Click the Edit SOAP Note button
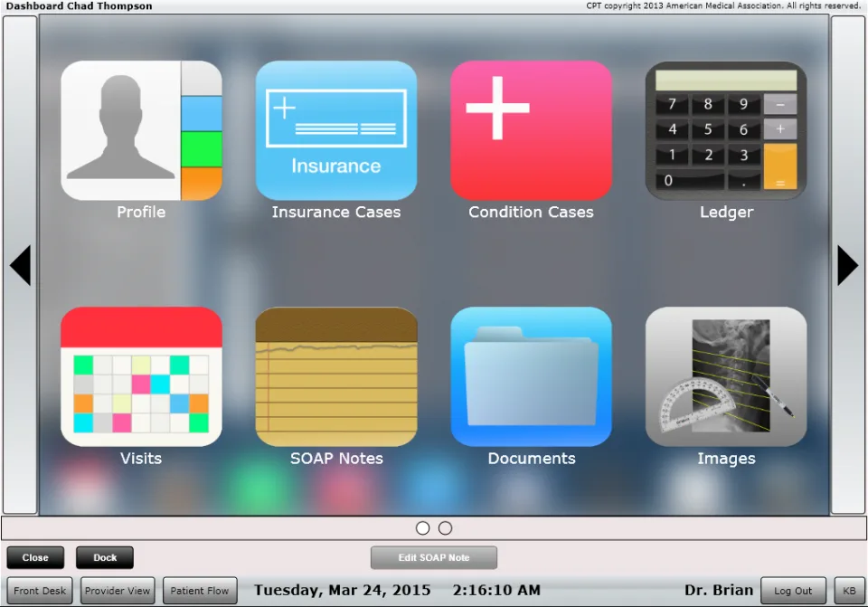 click(x=434, y=558)
